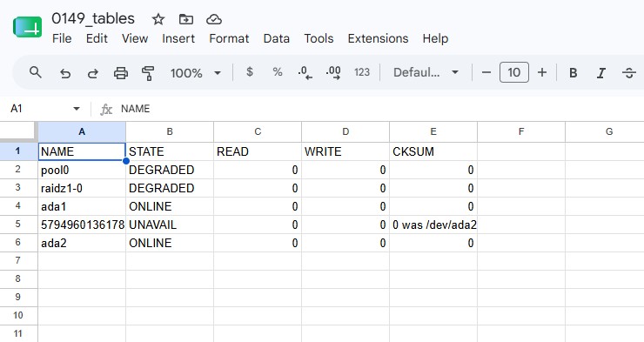Rename the 0149_tables document title

click(93, 18)
